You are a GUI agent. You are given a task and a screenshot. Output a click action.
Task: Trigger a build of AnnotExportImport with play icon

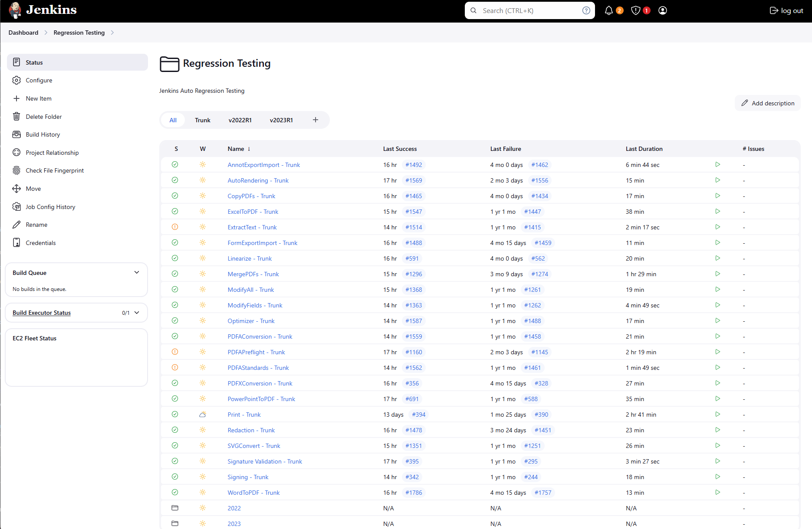coord(717,165)
